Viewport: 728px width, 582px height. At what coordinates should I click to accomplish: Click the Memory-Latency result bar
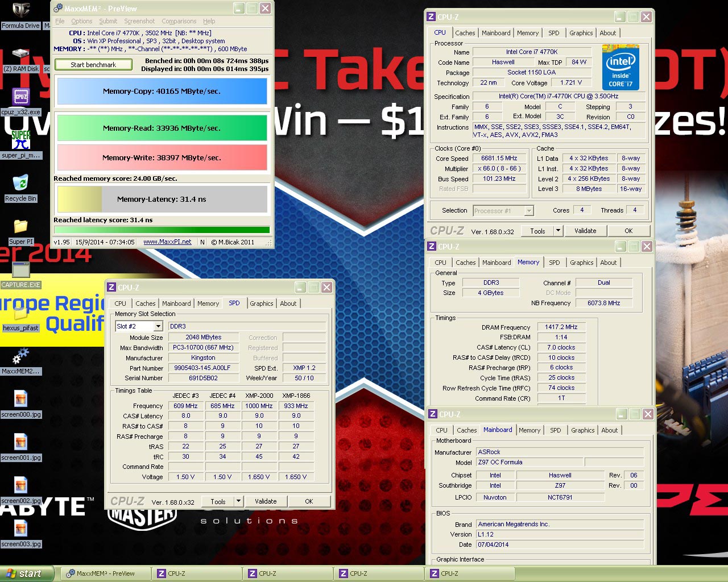(x=162, y=199)
